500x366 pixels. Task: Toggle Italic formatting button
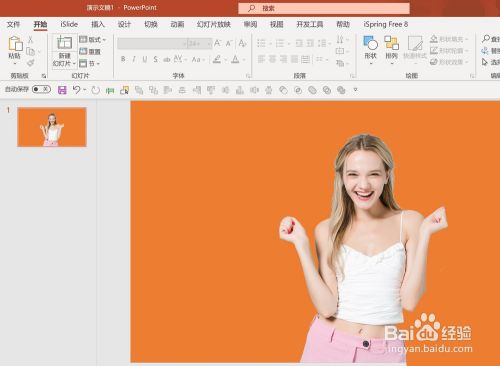tap(134, 59)
